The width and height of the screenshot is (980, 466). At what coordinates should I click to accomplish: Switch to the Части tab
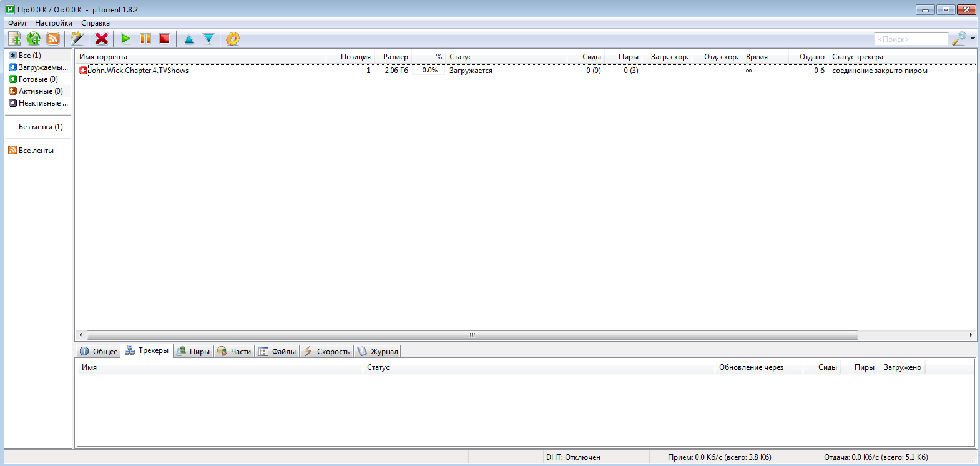(x=234, y=352)
